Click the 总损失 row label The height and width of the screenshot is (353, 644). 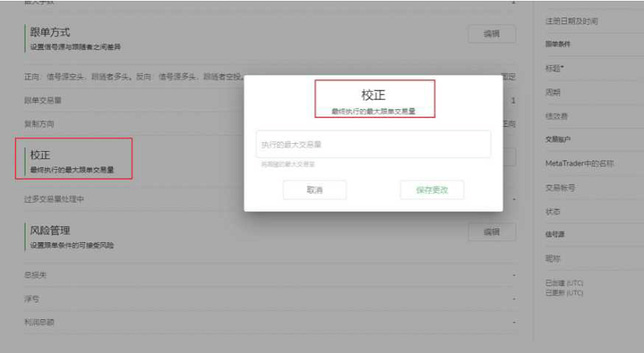pos(35,275)
